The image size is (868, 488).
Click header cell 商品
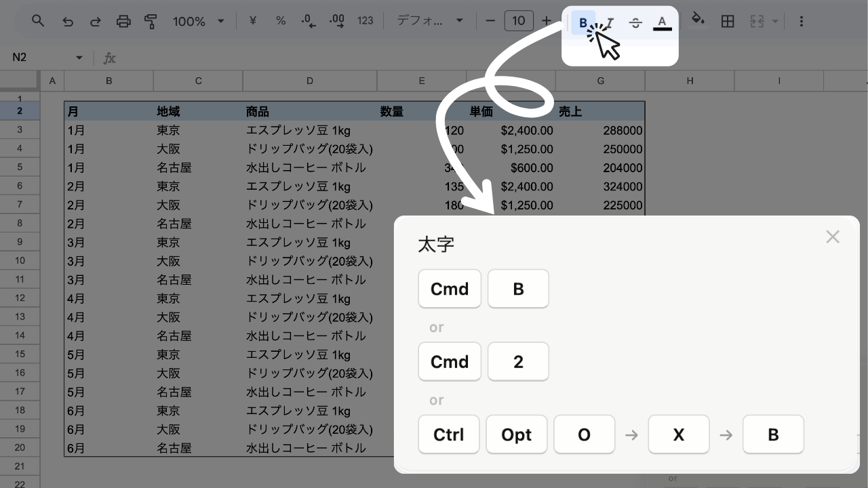[x=310, y=111]
